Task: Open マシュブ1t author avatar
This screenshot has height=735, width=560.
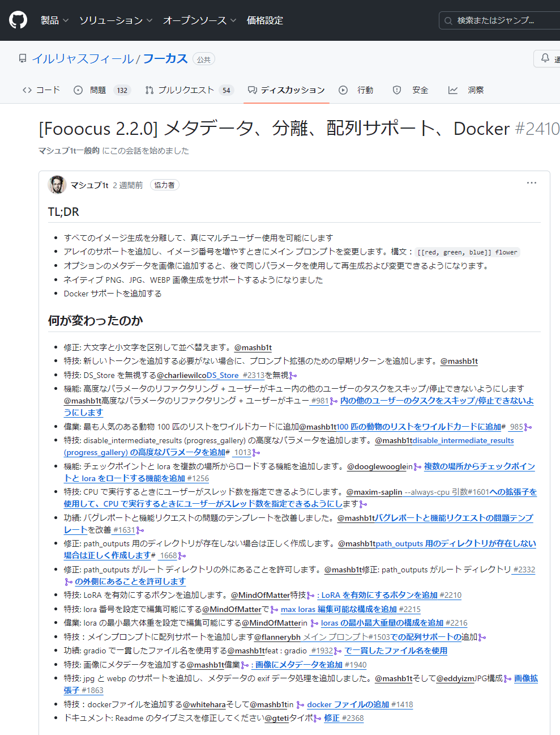Action: pos(57,185)
